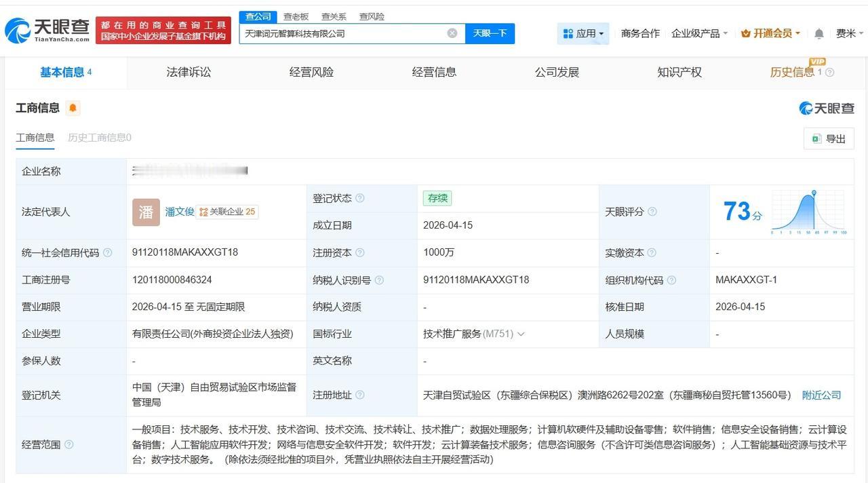
Task: Click the question mark beside 天眼评分
Action: click(x=652, y=212)
